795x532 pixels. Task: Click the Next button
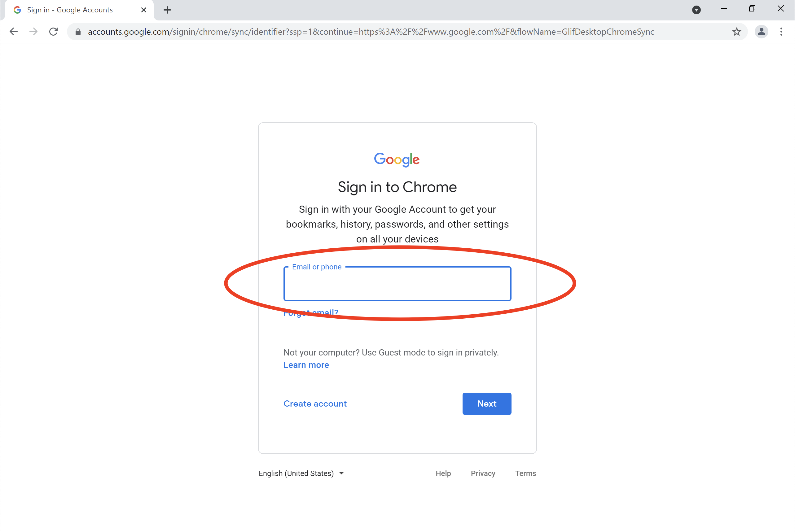tap(486, 403)
